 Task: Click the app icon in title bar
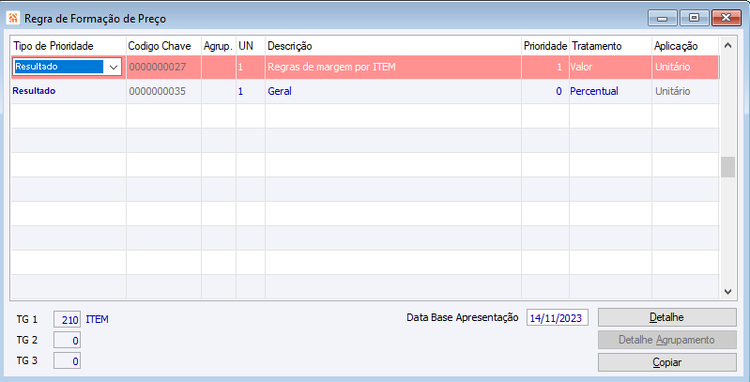pos(13,19)
